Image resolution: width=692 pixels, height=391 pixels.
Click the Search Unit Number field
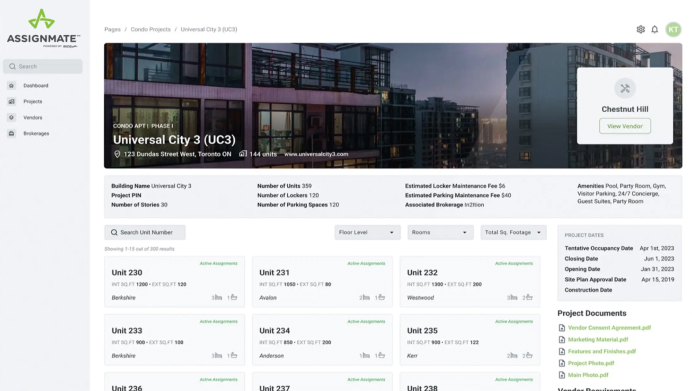pos(145,233)
